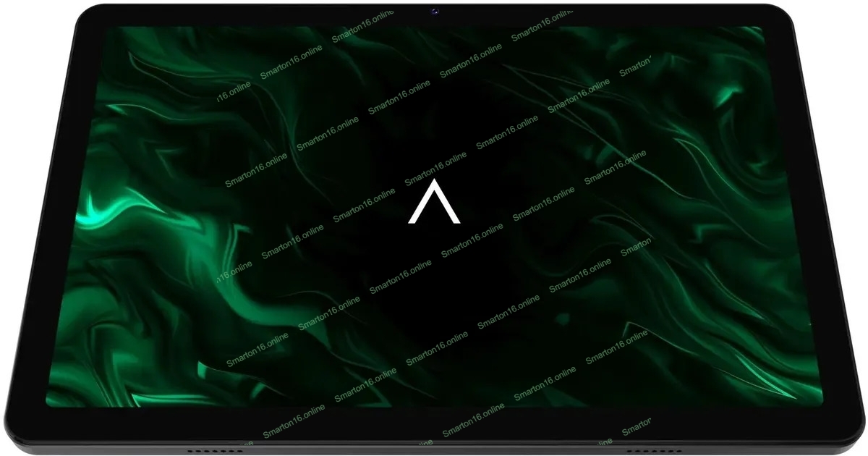The width and height of the screenshot is (868, 456).
Task: Click the front camera lens in bezel
Action: click(434, 11)
